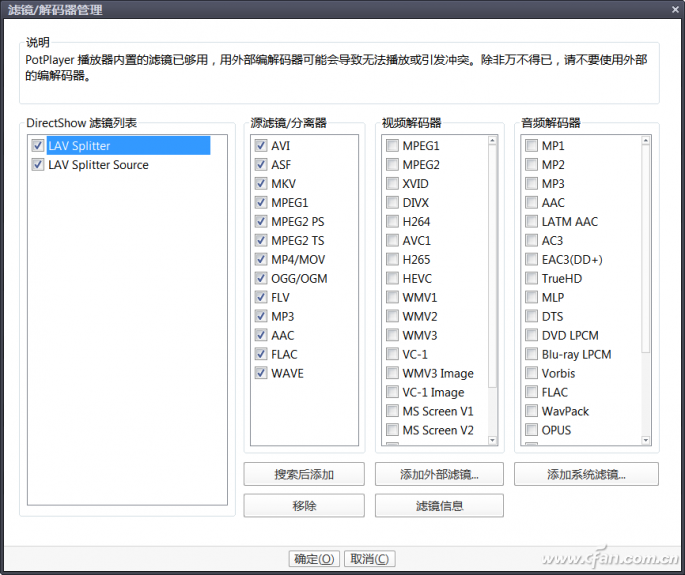Viewport: 685px width, 575px height.
Task: Click audio decoder list scroll-up arrow
Action: pos(646,141)
